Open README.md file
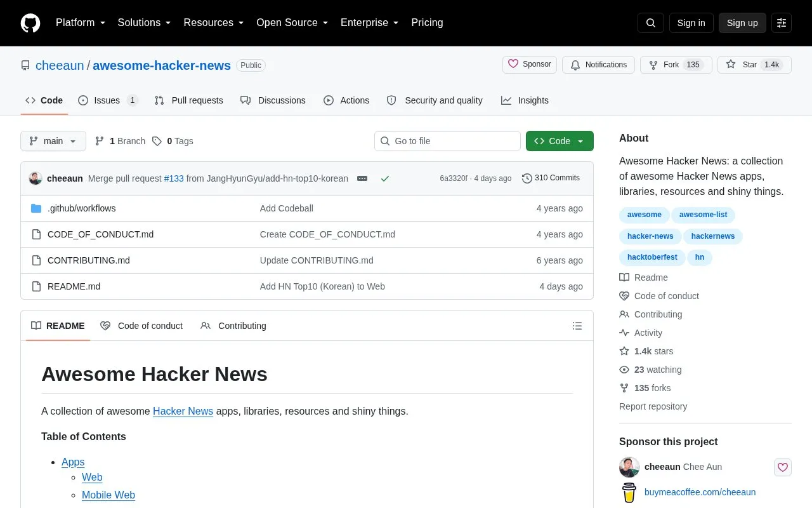The width and height of the screenshot is (812, 508). click(x=74, y=286)
